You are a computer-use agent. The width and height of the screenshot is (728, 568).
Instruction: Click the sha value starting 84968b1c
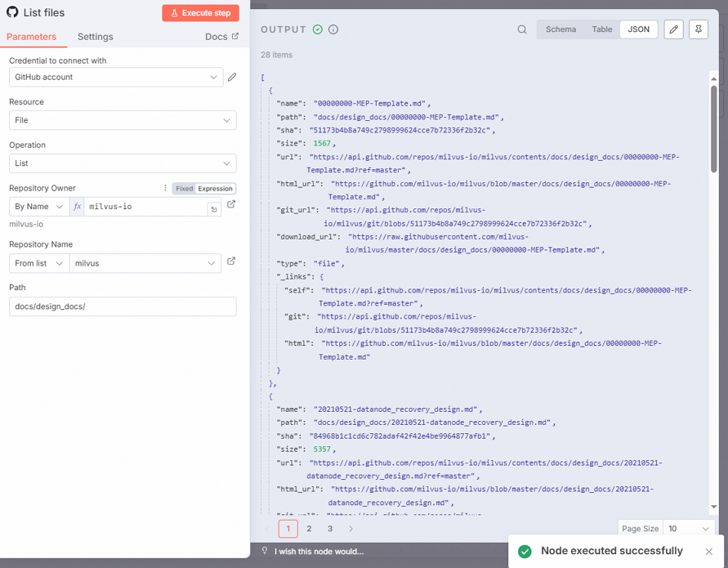pyautogui.click(x=400, y=436)
